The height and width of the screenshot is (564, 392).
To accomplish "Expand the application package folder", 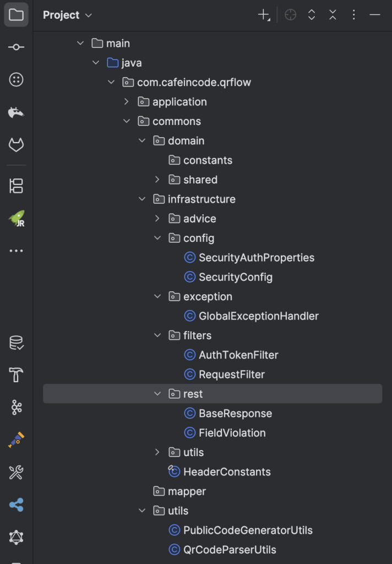I will tap(126, 102).
